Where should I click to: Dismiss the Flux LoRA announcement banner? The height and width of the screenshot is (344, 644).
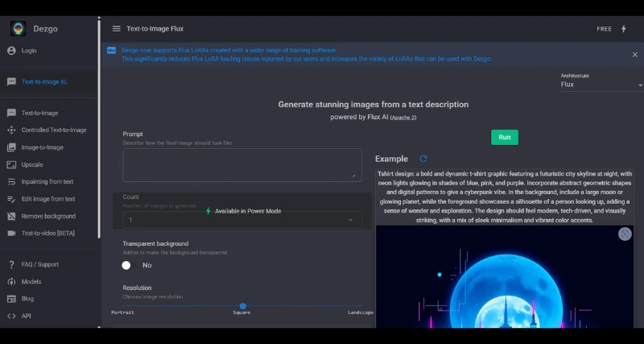click(635, 55)
